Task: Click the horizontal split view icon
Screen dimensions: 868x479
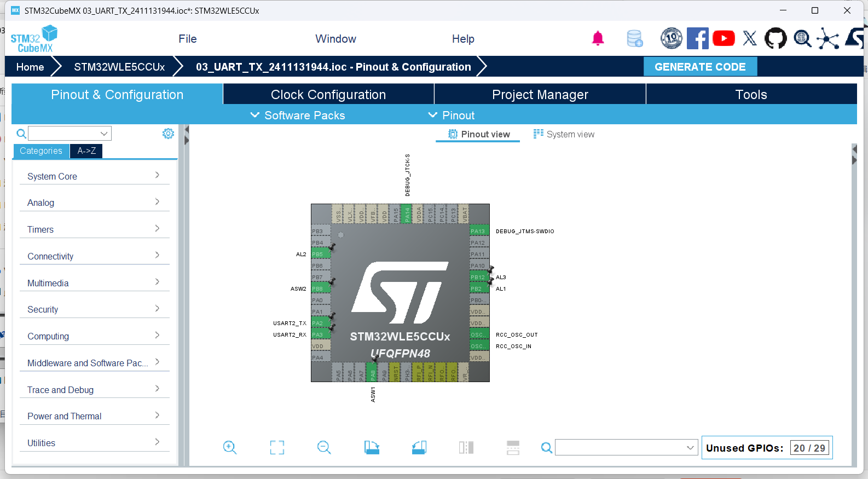Action: (513, 448)
